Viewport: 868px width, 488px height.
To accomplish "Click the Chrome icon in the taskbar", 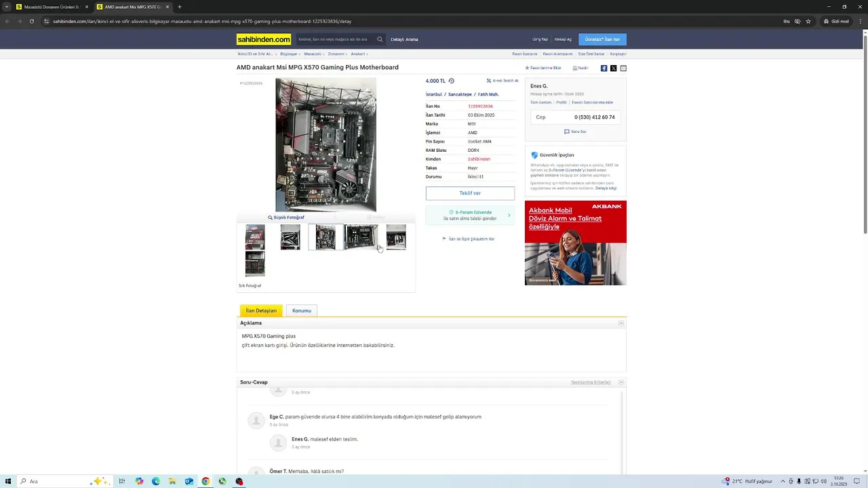I will point(205,481).
